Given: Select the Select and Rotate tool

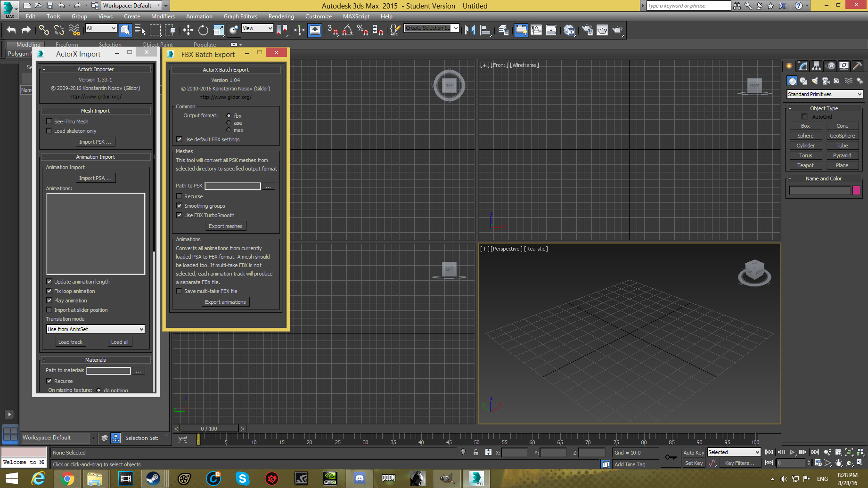Looking at the screenshot, I should [203, 30].
